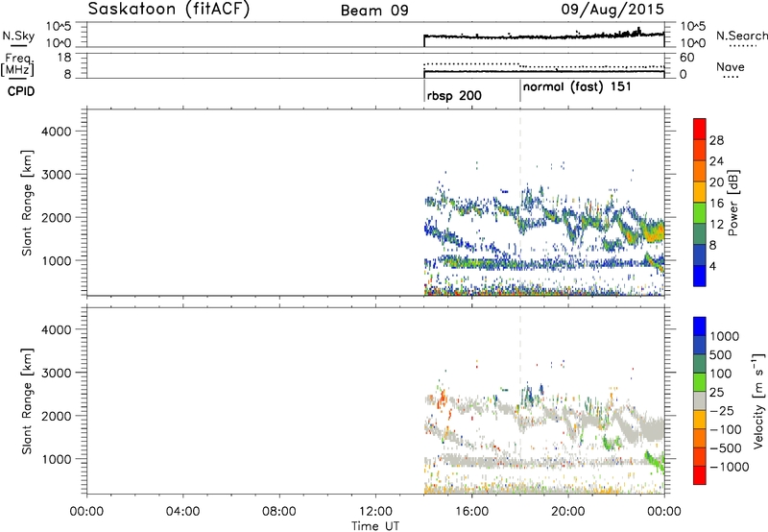The image size is (768, 532).
Task: Click the '16' power scale value
Action: tap(716, 204)
